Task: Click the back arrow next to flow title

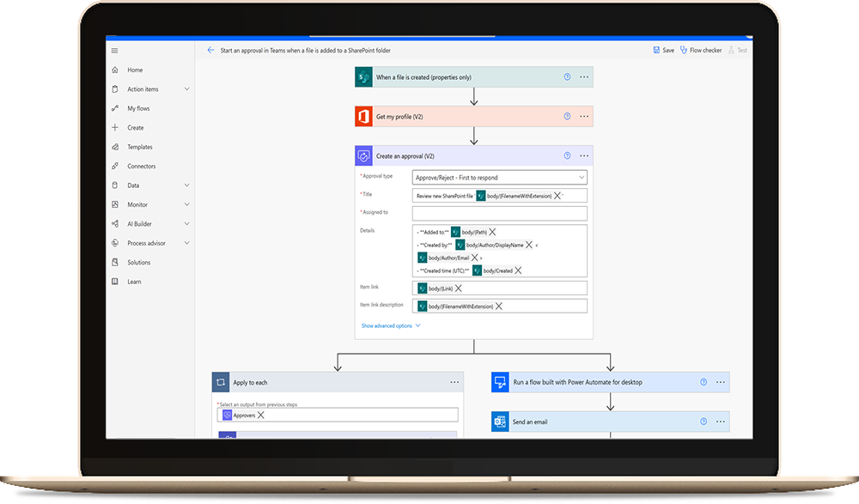Action: [210, 51]
